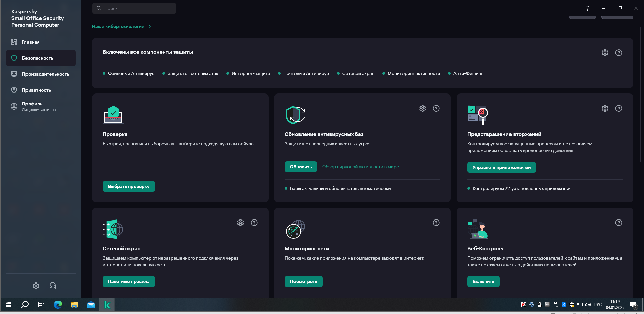Click the network monitoring radar icon
The width and height of the screenshot is (644, 314).
[295, 229]
